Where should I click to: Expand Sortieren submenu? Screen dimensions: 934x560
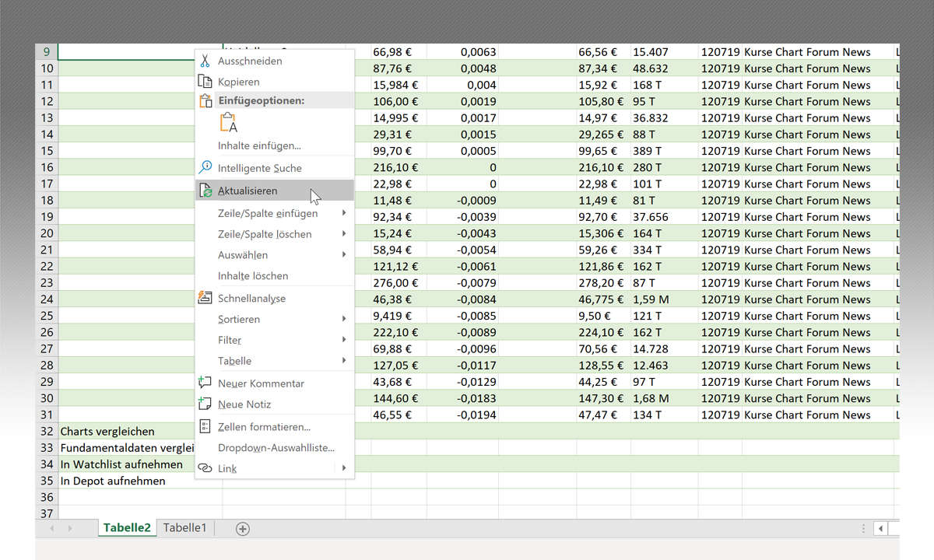click(275, 319)
